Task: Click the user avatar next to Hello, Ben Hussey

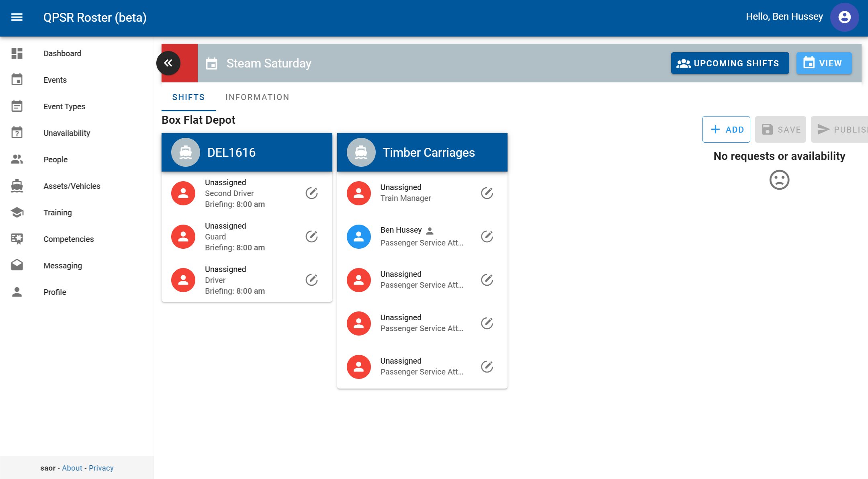Action: click(844, 17)
